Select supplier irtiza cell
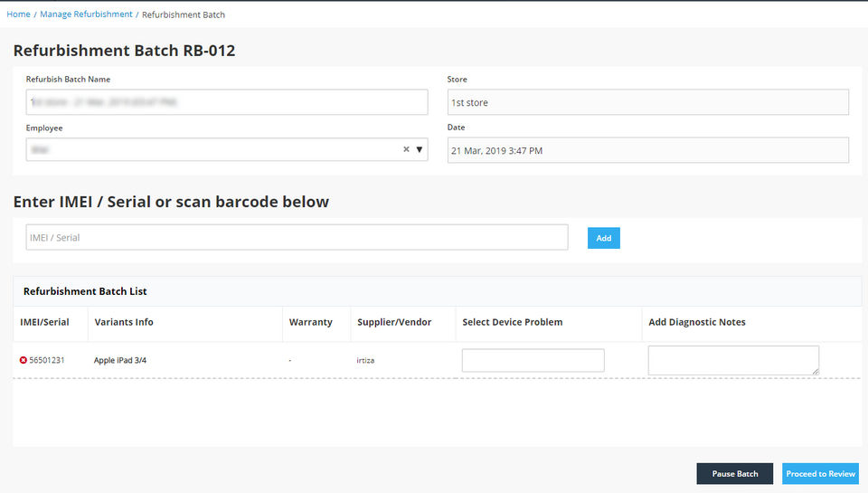This screenshot has width=868, height=493. [365, 360]
